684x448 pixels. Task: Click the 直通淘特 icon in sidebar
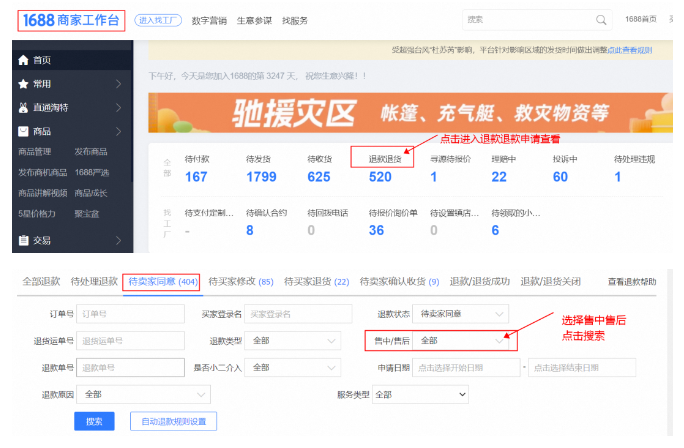click(24, 108)
